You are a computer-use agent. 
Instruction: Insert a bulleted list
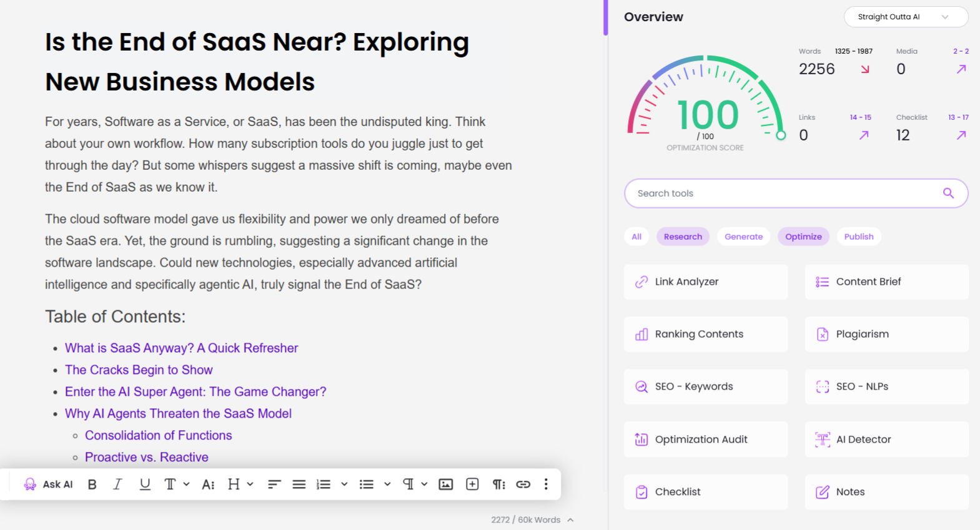(367, 484)
